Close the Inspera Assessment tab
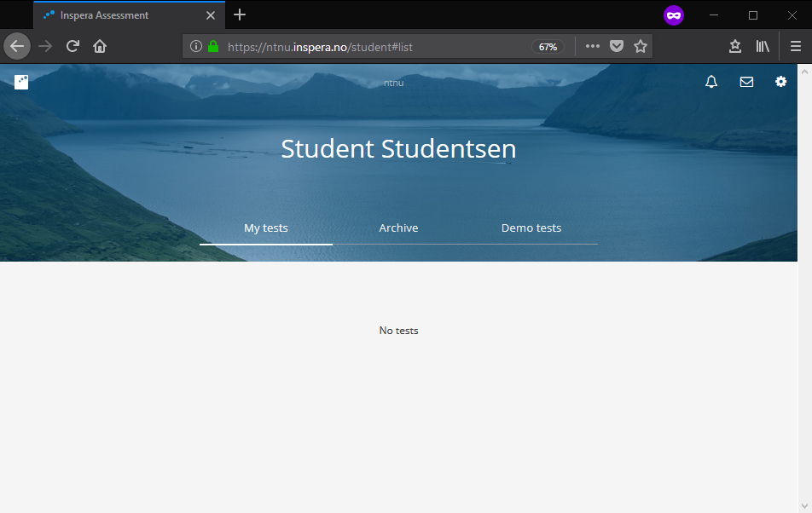 pos(210,15)
